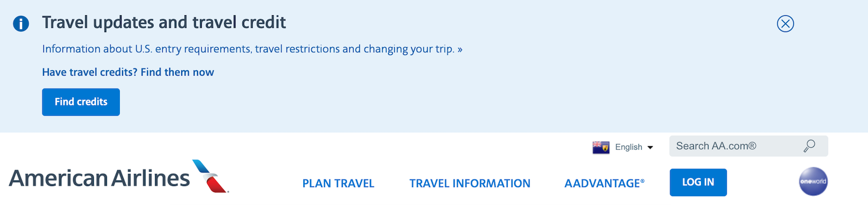The height and width of the screenshot is (205, 868).
Task: Open the Plan Travel menu
Action: point(338,183)
